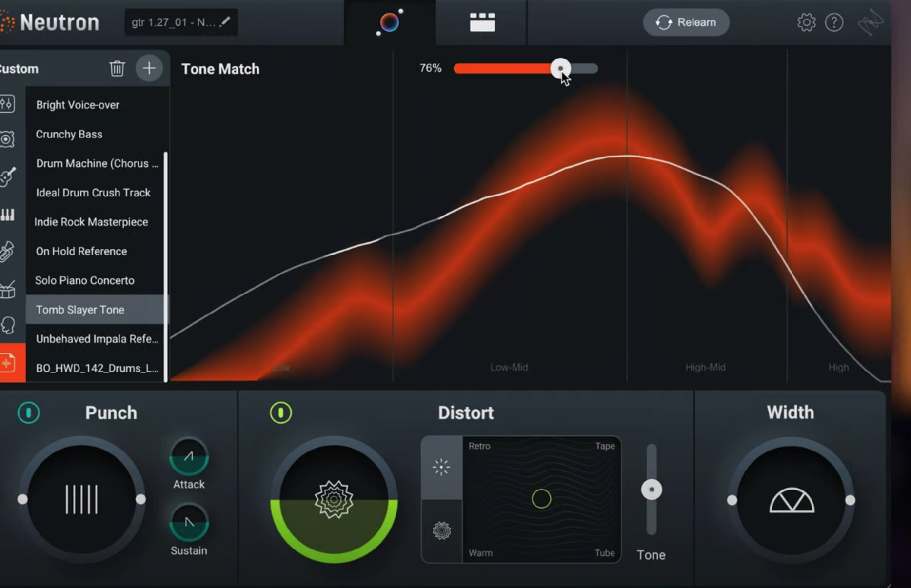Select the orange custom audio file icon
This screenshot has width=911, height=588.
pos(12,363)
